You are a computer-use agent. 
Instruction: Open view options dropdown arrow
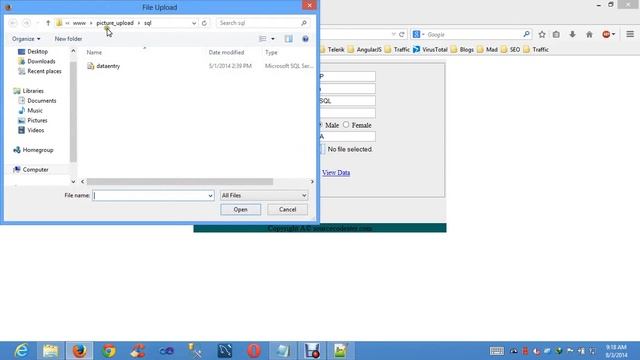273,39
